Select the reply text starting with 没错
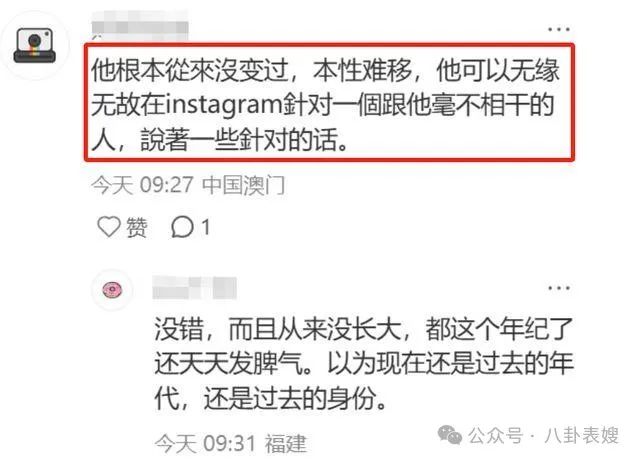Viewport: 640px width, 462px height. pyautogui.click(x=364, y=363)
